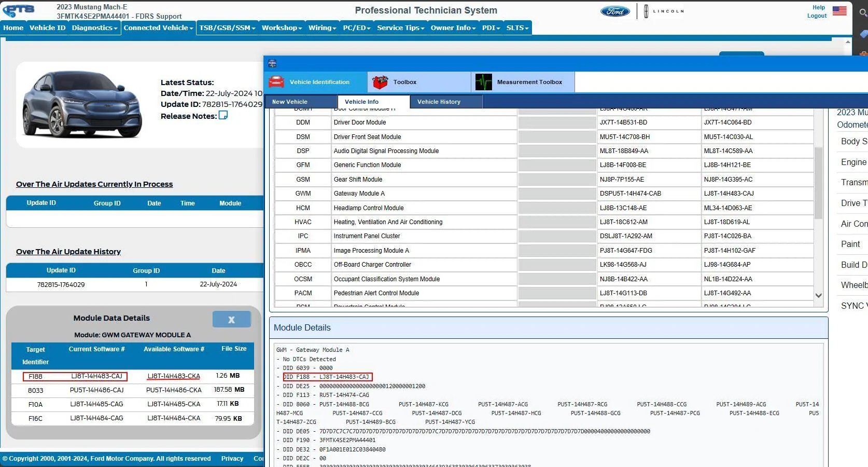
Task: Click the Lincoln logo in the header
Action: point(664,11)
